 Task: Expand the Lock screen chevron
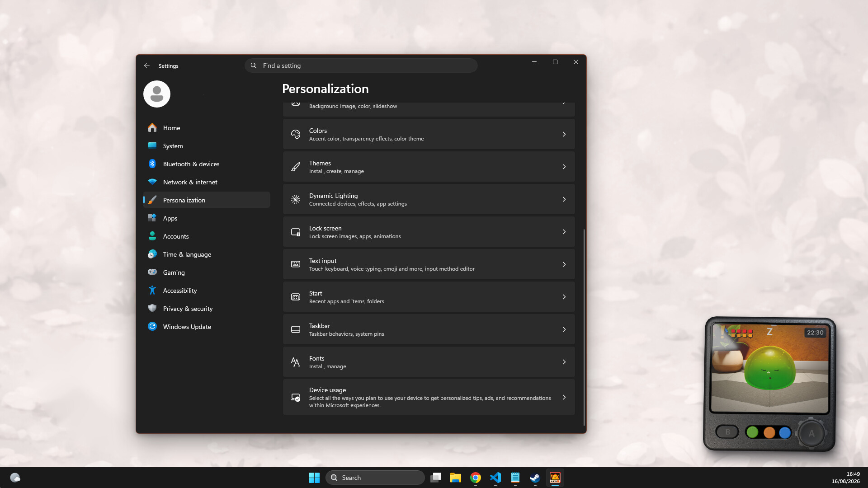click(564, 232)
